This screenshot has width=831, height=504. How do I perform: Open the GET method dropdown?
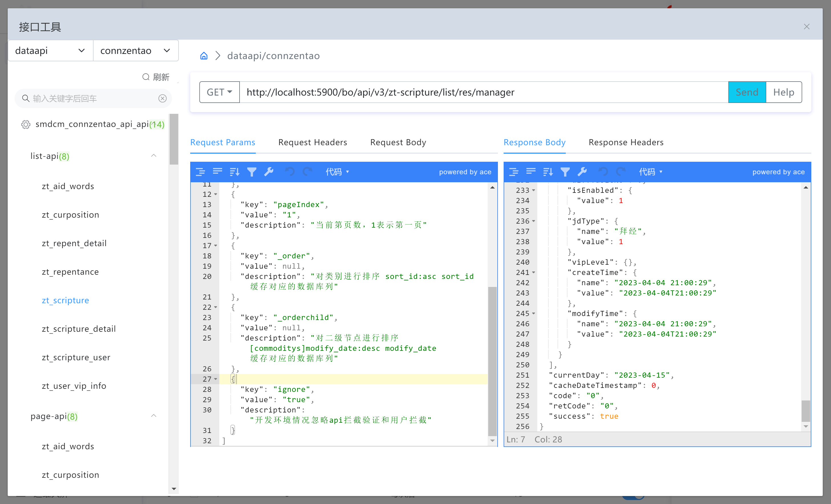220,92
